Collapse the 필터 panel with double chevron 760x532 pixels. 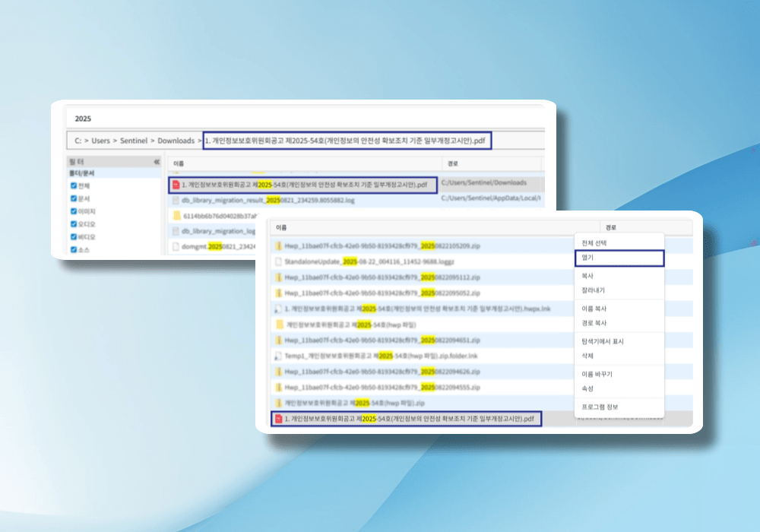tap(157, 162)
